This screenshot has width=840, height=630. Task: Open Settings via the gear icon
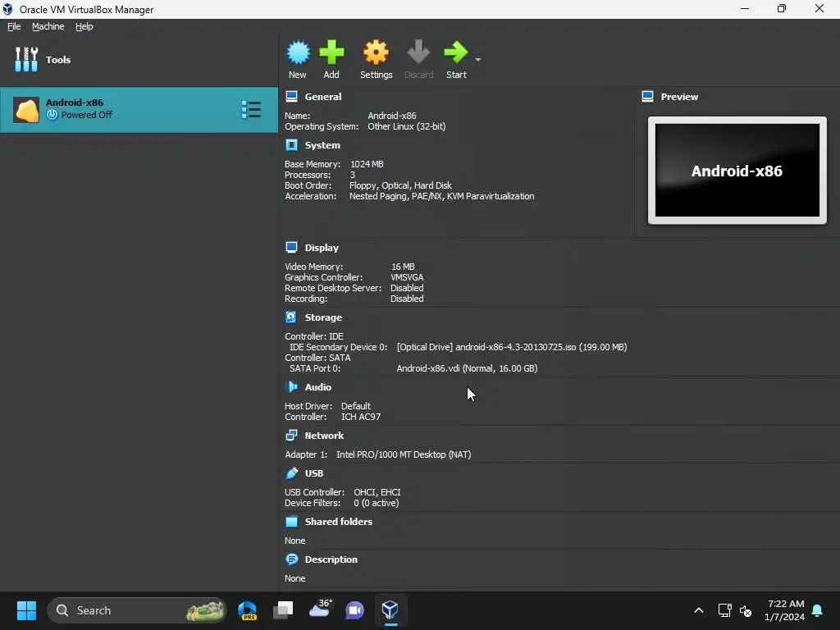376,52
